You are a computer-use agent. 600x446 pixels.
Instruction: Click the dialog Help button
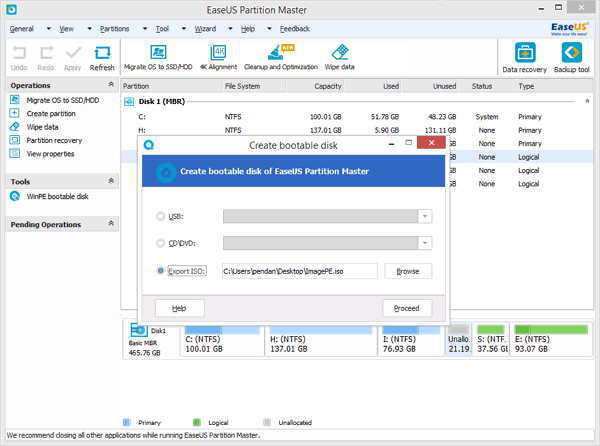pyautogui.click(x=179, y=308)
